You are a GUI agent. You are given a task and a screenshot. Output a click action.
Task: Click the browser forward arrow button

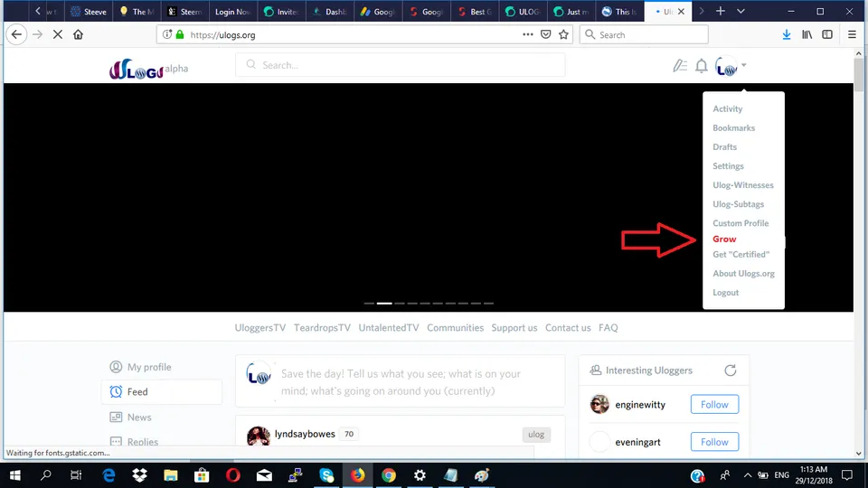click(x=38, y=34)
